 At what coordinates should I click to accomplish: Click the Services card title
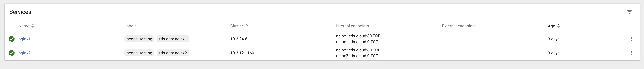pos(20,12)
